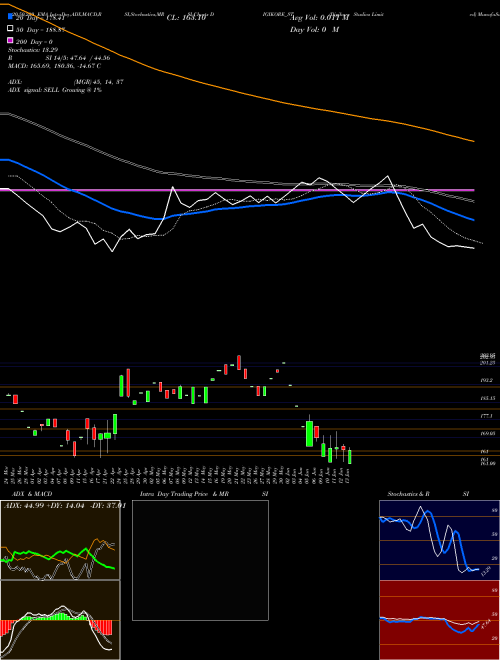
Task: Click the blue 20 Day legend swatch
Action: tap(10, 17)
